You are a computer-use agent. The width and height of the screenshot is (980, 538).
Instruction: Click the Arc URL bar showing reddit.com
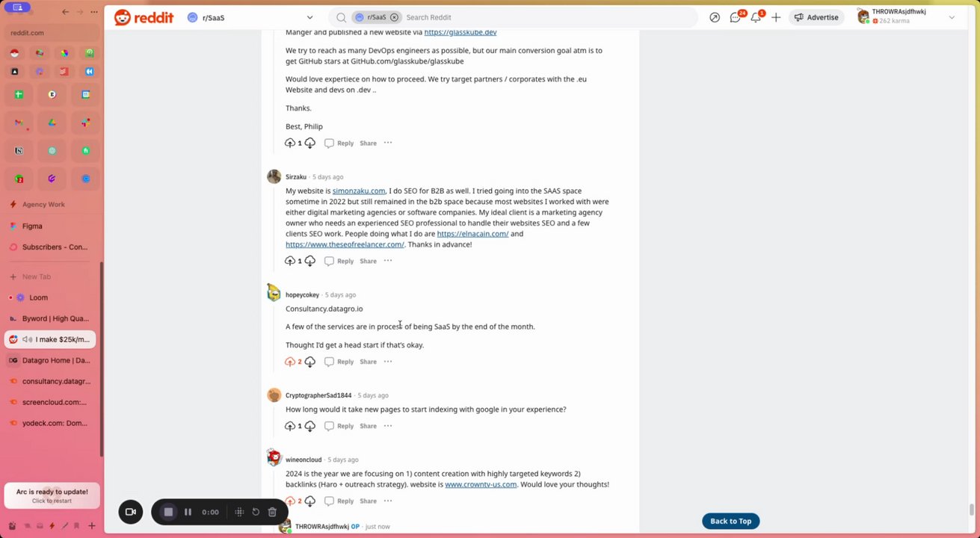pyautogui.click(x=52, y=33)
